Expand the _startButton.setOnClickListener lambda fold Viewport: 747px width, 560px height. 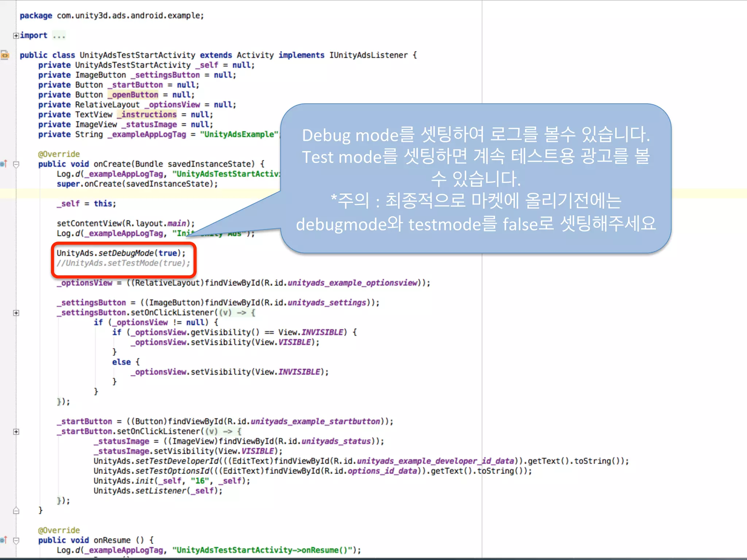coord(16,432)
